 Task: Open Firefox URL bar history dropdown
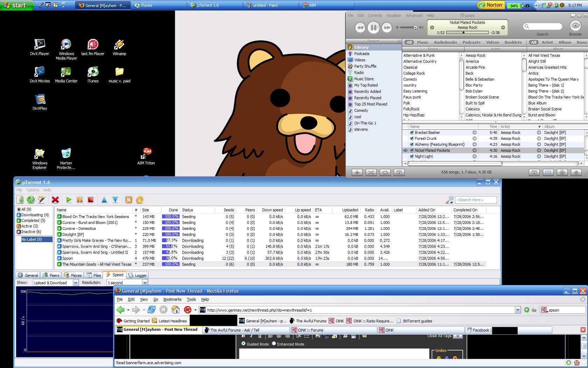(x=518, y=310)
